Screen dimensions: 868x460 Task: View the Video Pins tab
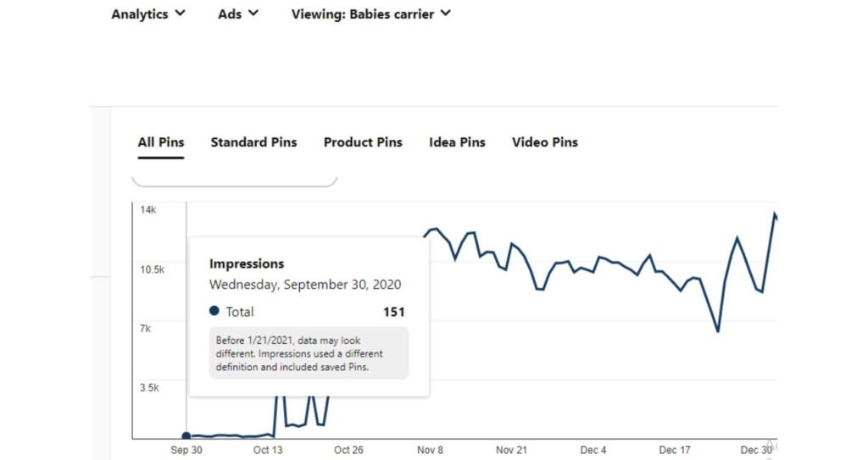click(545, 142)
